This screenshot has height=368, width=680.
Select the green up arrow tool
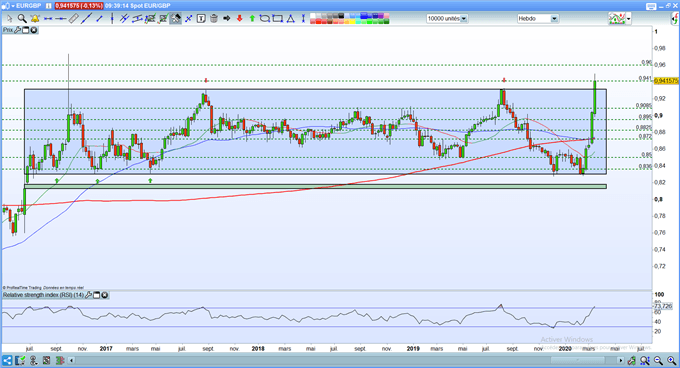252,19
